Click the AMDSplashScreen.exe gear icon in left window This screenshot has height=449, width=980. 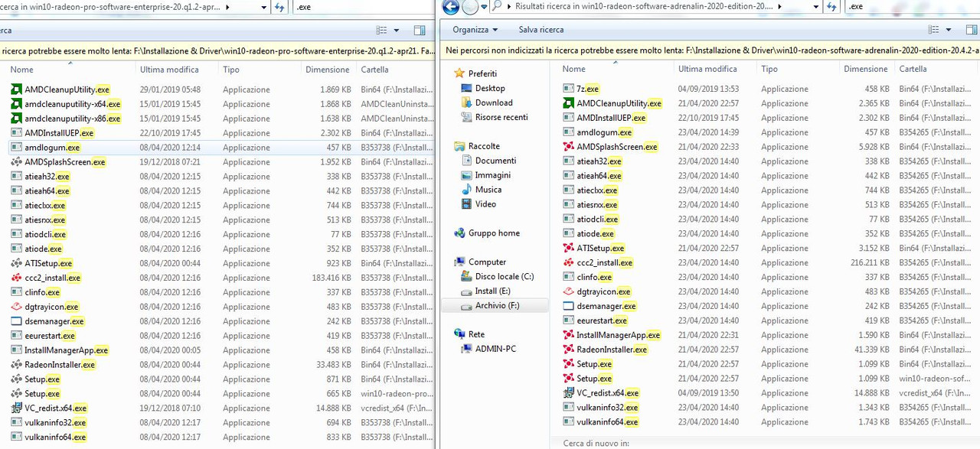(17, 162)
